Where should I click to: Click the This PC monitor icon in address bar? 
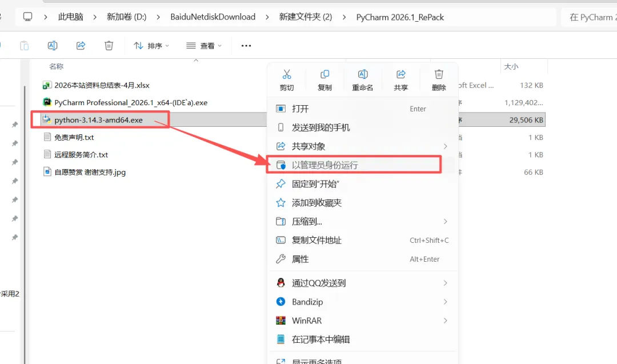click(x=27, y=17)
